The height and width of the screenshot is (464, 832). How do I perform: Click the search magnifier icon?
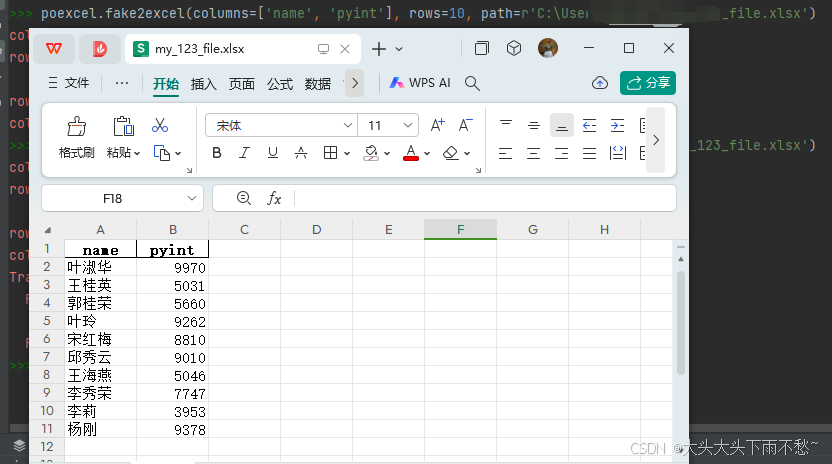click(472, 83)
